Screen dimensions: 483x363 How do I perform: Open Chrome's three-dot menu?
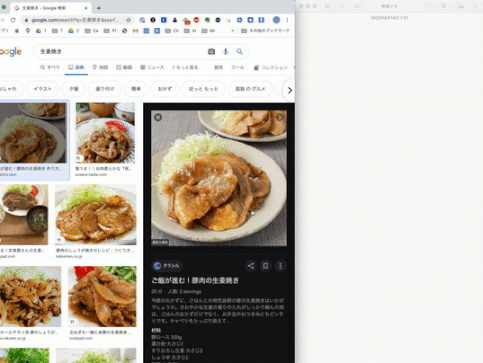pyautogui.click(x=287, y=20)
